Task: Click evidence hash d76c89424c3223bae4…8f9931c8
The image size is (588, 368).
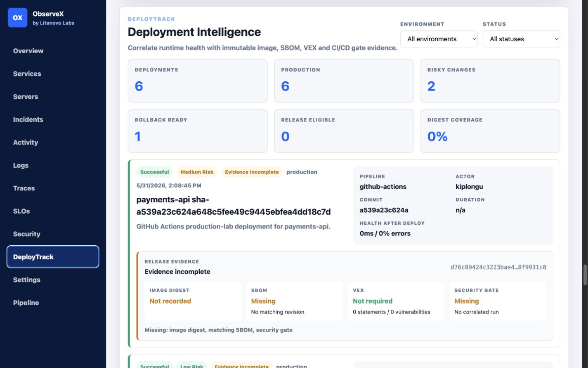Action: pos(498,267)
